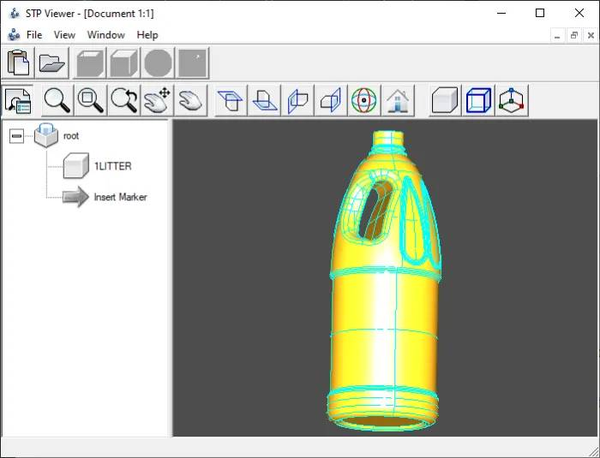Viewport: 600px width, 458px height.
Task: Click the paste clipboard toolbar icon
Action: [x=18, y=63]
